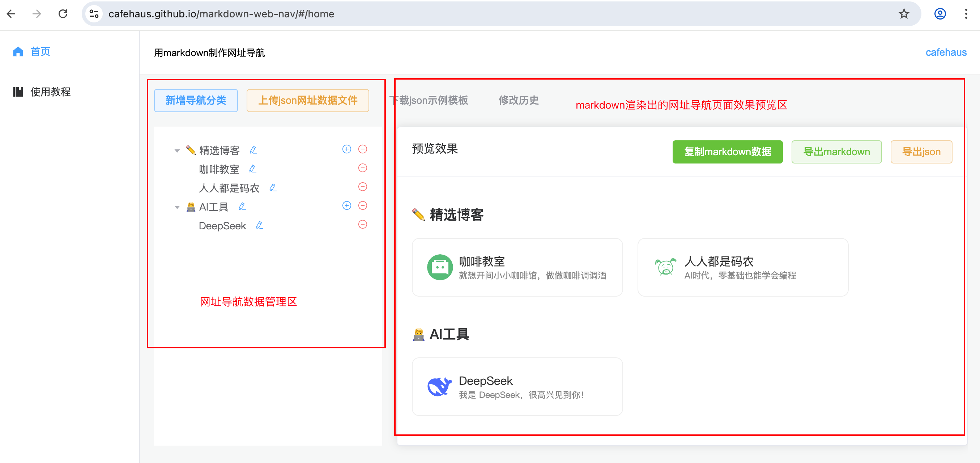This screenshot has width=980, height=463.
Task: Delete 精选博客 category with minus icon
Action: pyautogui.click(x=363, y=149)
